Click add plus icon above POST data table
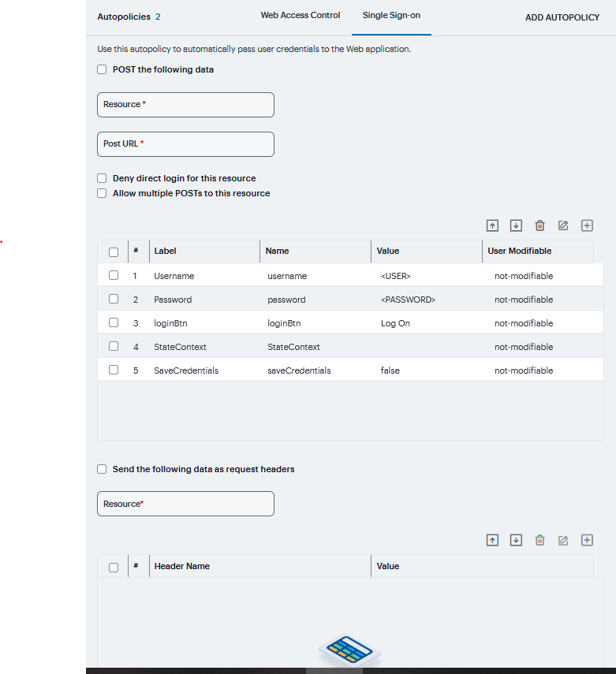Screen dimensions: 616x674 pyautogui.click(x=587, y=225)
